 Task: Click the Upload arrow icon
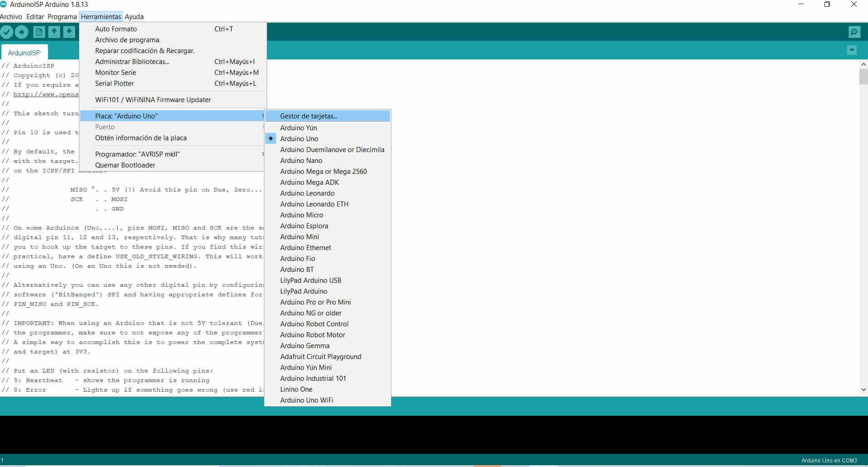[21, 32]
